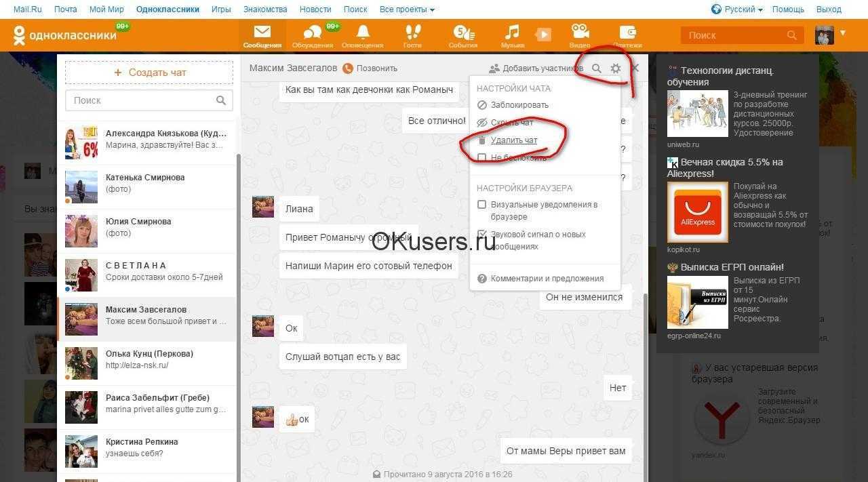Image resolution: width=868 pixels, height=482 pixels.
Task: Open the chat with Катенька Смирнова
Action: click(x=147, y=186)
